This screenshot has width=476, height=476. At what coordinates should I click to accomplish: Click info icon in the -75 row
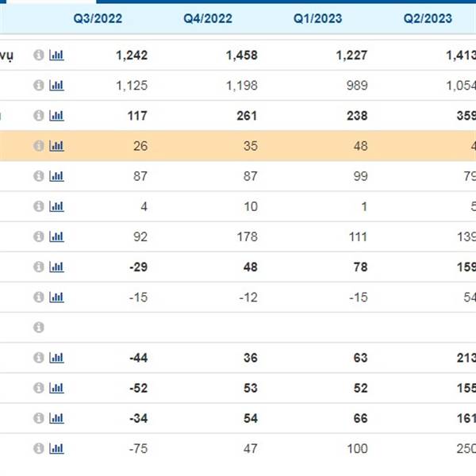pos(39,448)
